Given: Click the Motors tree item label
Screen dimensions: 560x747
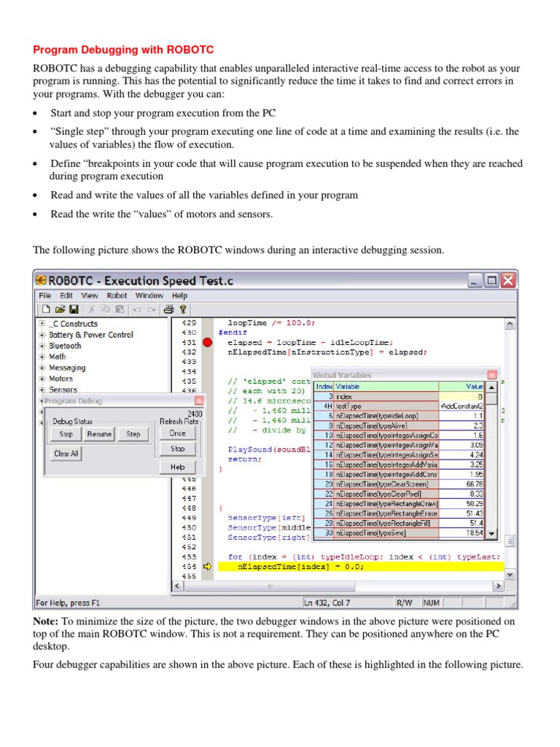Looking at the screenshot, I should point(61,379).
